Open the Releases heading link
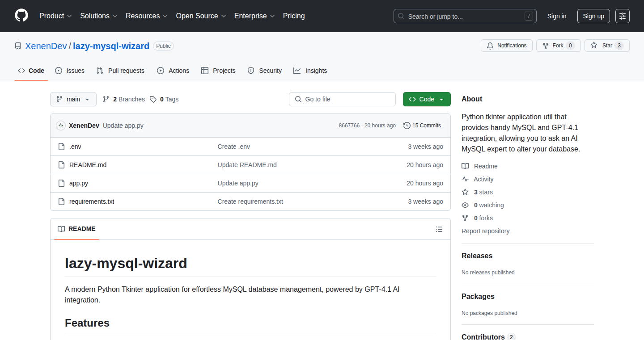644x340 pixels. (x=477, y=256)
